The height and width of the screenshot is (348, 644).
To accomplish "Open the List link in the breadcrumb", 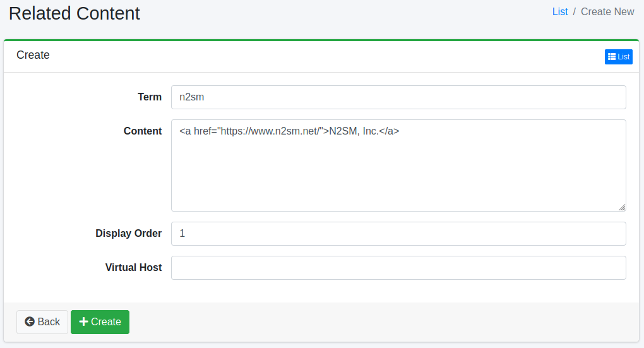I will [x=560, y=11].
